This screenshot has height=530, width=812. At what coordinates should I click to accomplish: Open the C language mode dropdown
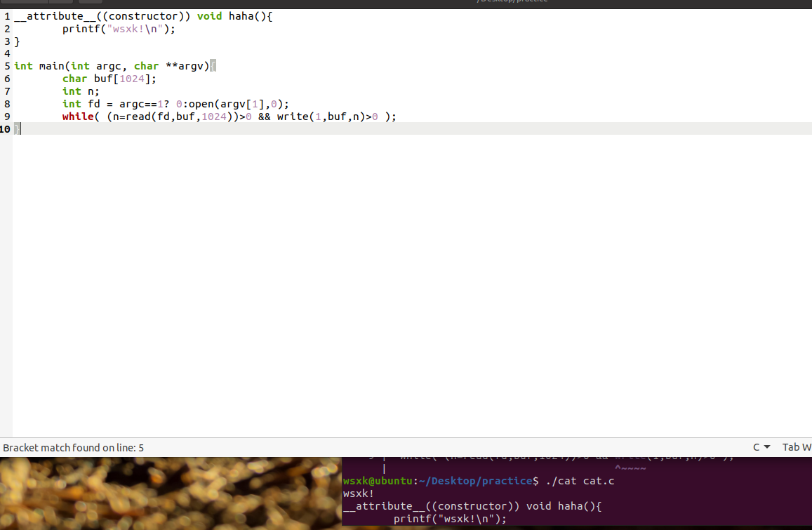point(761,447)
